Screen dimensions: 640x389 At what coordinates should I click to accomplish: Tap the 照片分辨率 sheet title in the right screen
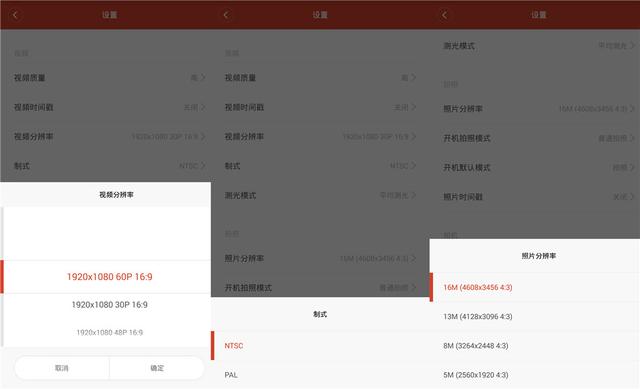coord(539,256)
